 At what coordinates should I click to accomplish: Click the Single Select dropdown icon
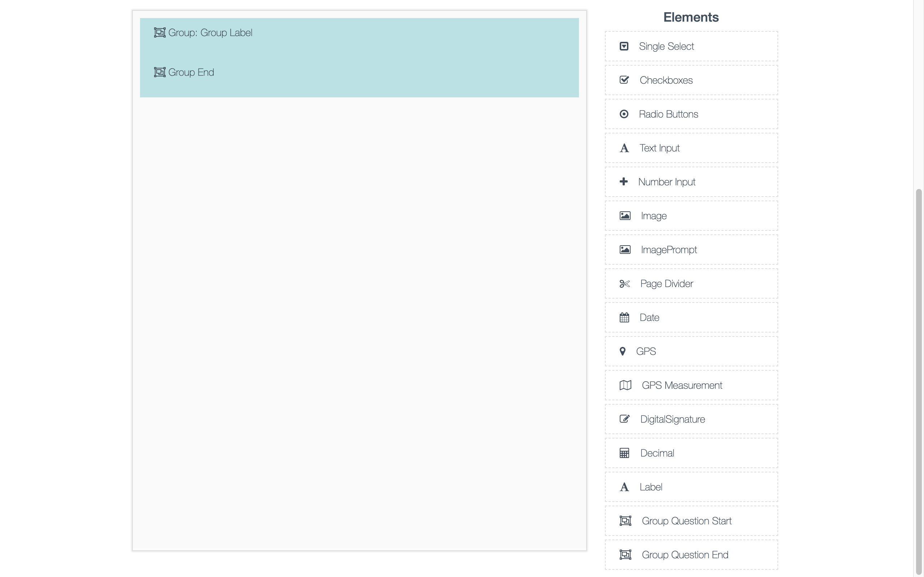pyautogui.click(x=624, y=46)
